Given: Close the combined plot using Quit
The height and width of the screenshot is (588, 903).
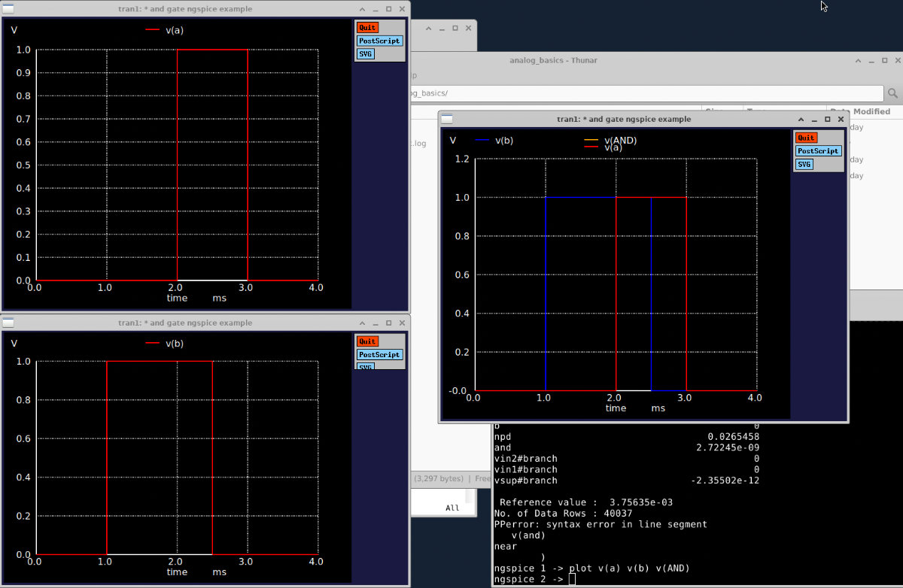Looking at the screenshot, I should point(806,138).
